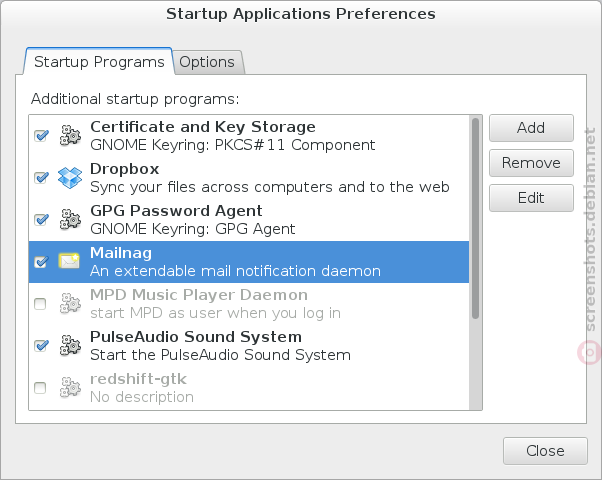Click the Certificate and Key Storage gears icon
The height and width of the screenshot is (480, 602).
click(70, 136)
